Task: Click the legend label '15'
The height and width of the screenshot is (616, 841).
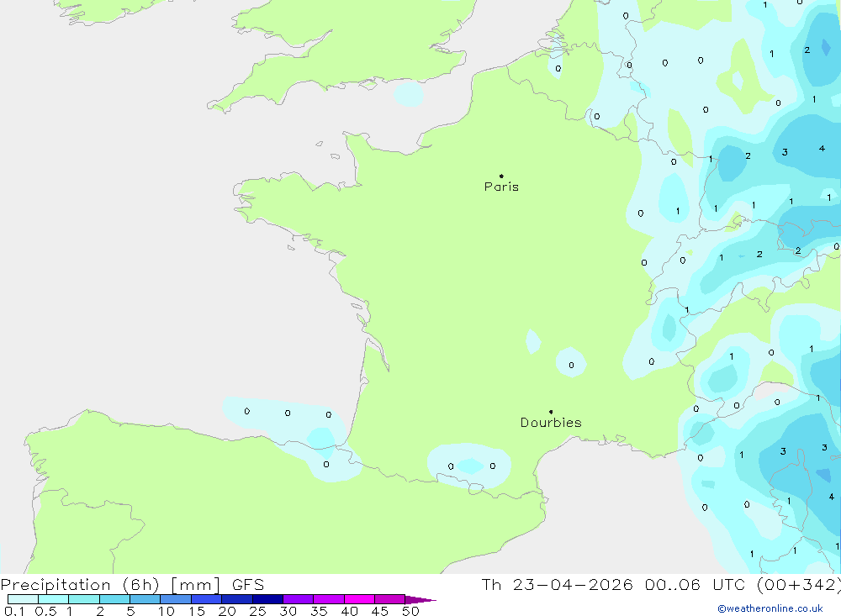Action: pyautogui.click(x=197, y=611)
